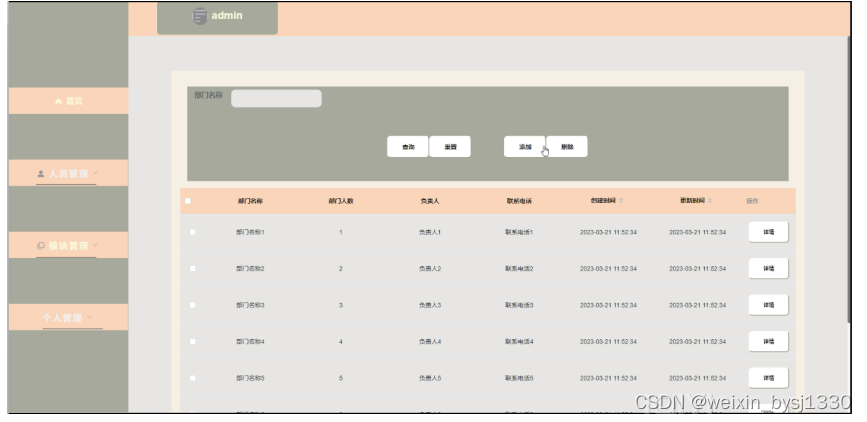867x422 pixels.
Task: Click the admin username label
Action: click(x=227, y=15)
